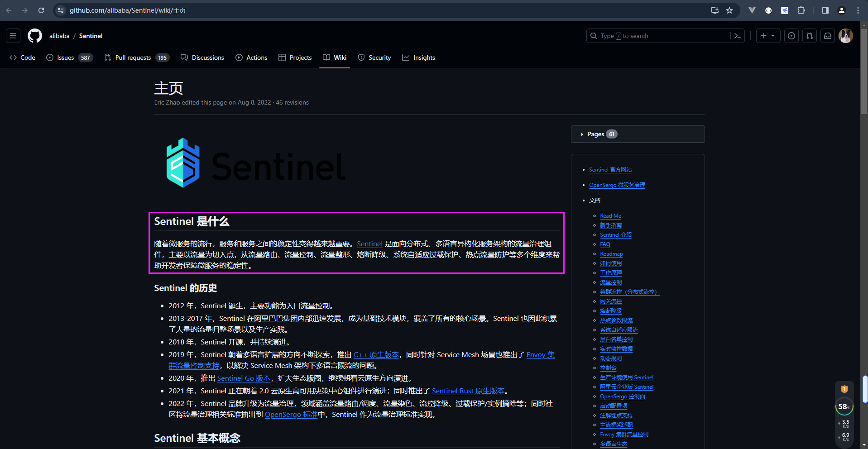Open the Actions tab
The height and width of the screenshot is (449, 868).
pos(251,57)
